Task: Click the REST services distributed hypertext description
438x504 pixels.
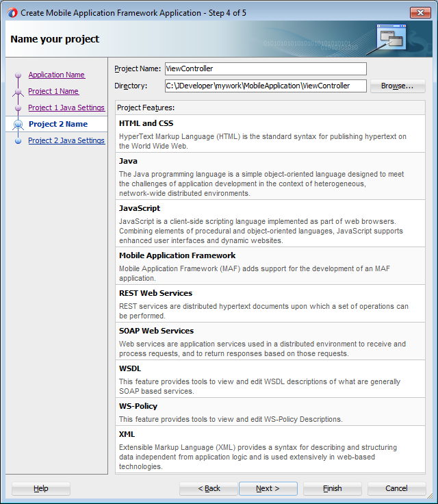Action: coord(263,311)
